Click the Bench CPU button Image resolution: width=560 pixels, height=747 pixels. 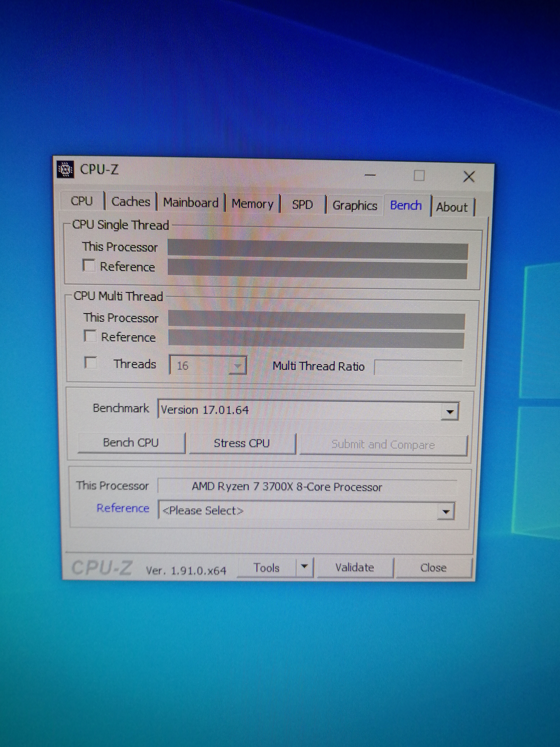[x=131, y=442]
